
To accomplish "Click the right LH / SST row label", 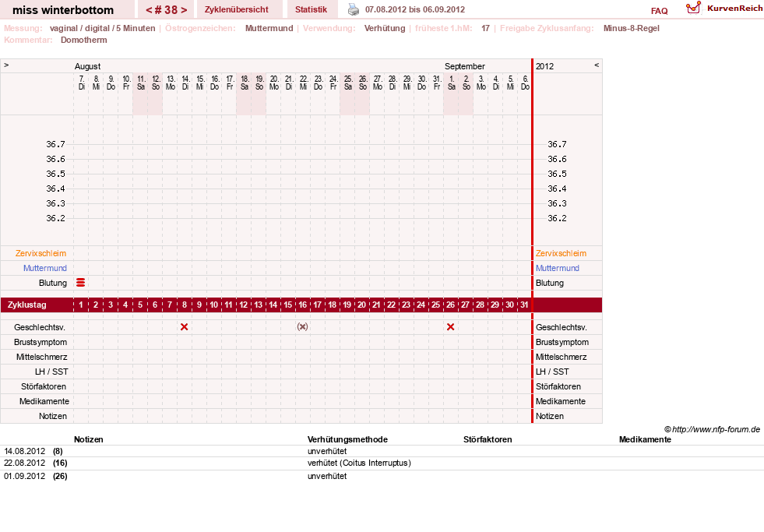I will (552, 372).
